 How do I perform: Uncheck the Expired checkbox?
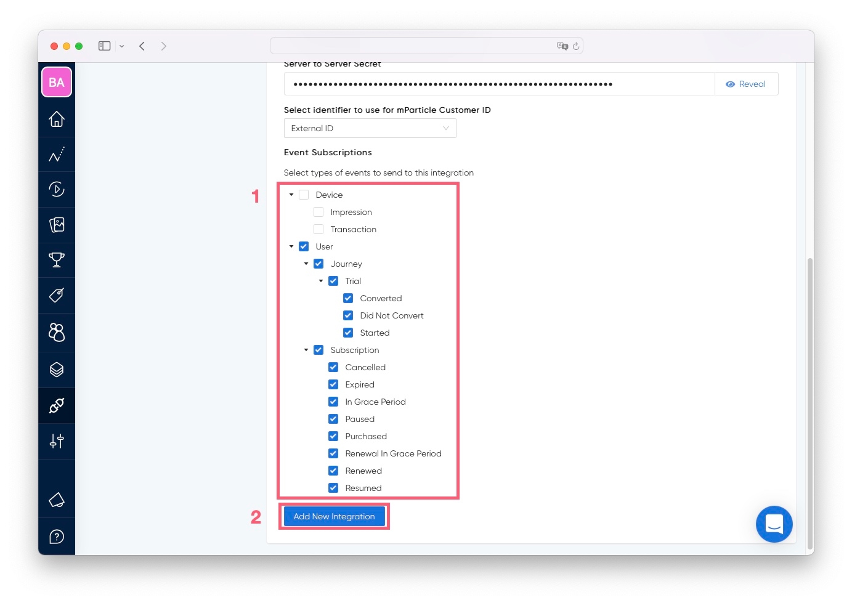click(x=333, y=384)
